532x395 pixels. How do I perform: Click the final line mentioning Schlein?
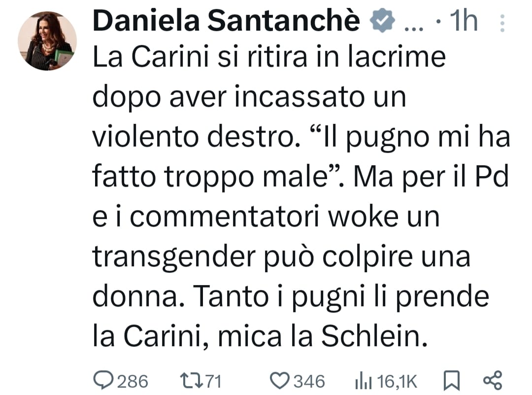259,337
